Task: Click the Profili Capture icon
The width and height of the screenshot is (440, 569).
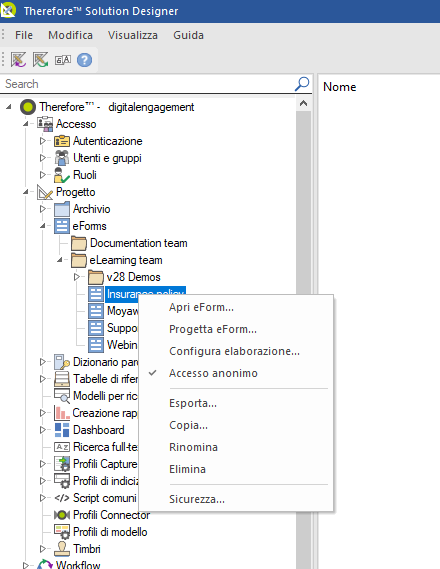Action: (x=62, y=464)
